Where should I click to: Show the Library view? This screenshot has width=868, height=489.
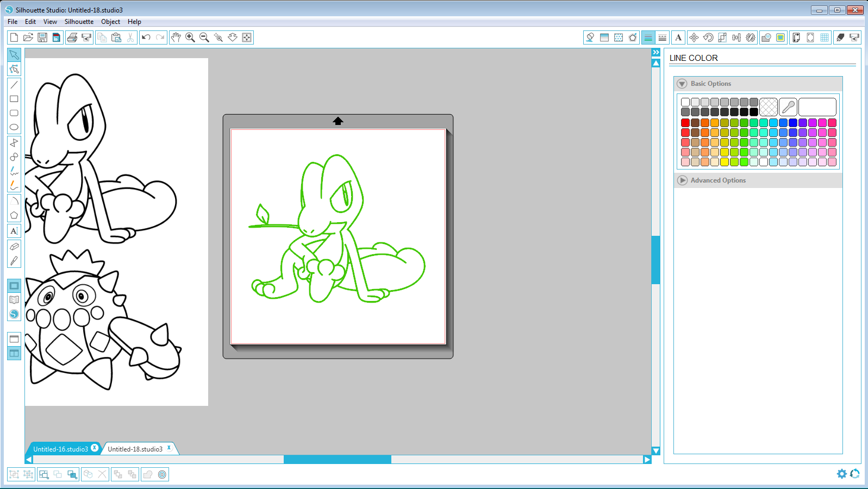(14, 300)
